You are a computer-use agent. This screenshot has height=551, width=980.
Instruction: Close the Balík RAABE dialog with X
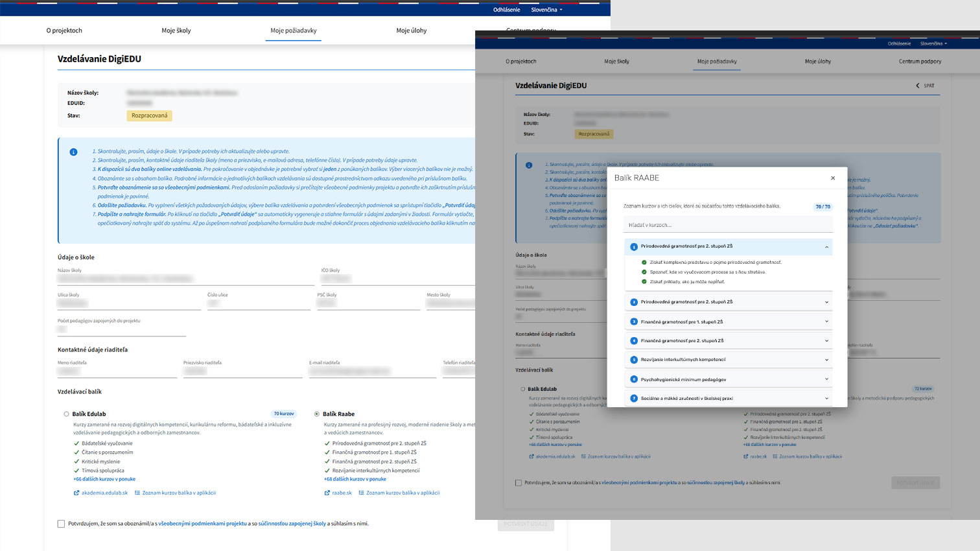[x=833, y=178]
